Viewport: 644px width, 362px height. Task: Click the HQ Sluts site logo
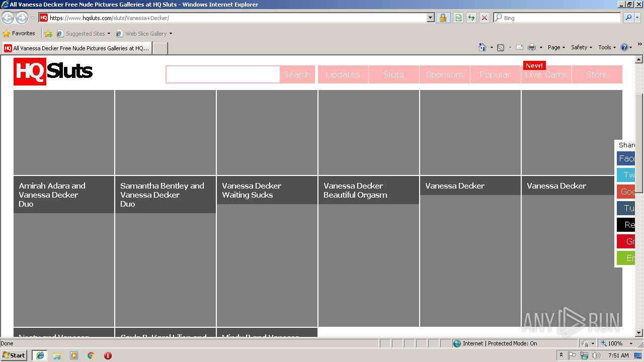(53, 71)
